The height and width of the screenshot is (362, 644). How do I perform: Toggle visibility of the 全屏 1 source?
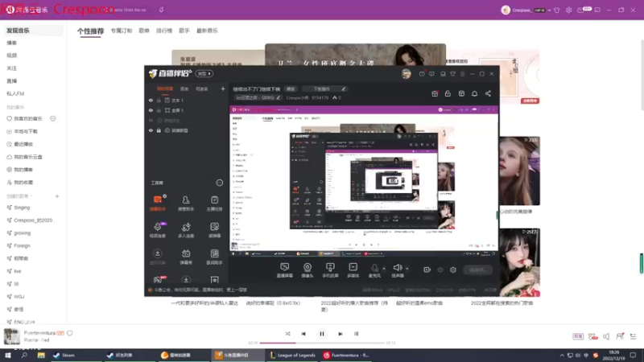[x=151, y=110]
